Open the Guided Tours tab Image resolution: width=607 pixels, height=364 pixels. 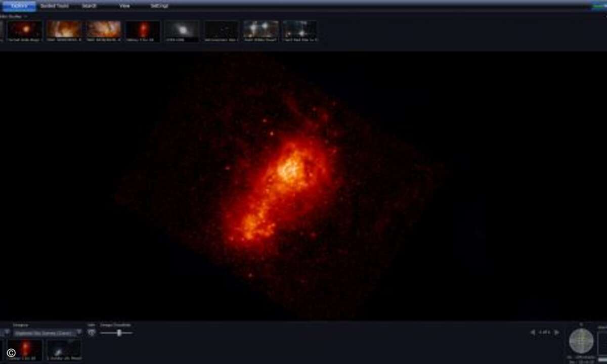coord(55,6)
